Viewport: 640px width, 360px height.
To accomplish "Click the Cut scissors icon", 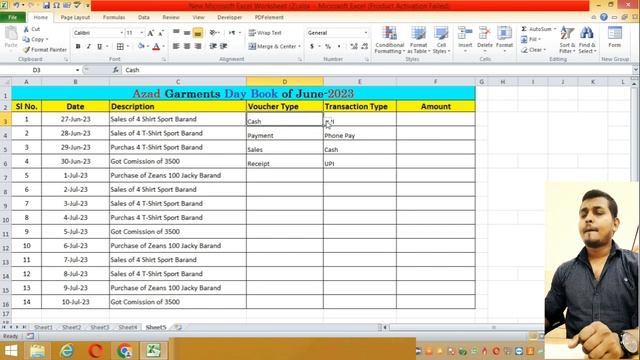I will click(26, 29).
